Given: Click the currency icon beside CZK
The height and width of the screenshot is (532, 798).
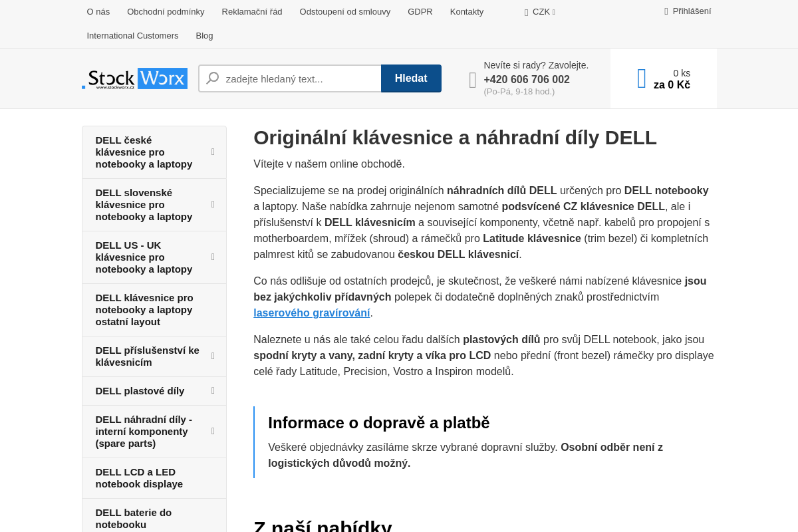Looking at the screenshot, I should coord(526,12).
